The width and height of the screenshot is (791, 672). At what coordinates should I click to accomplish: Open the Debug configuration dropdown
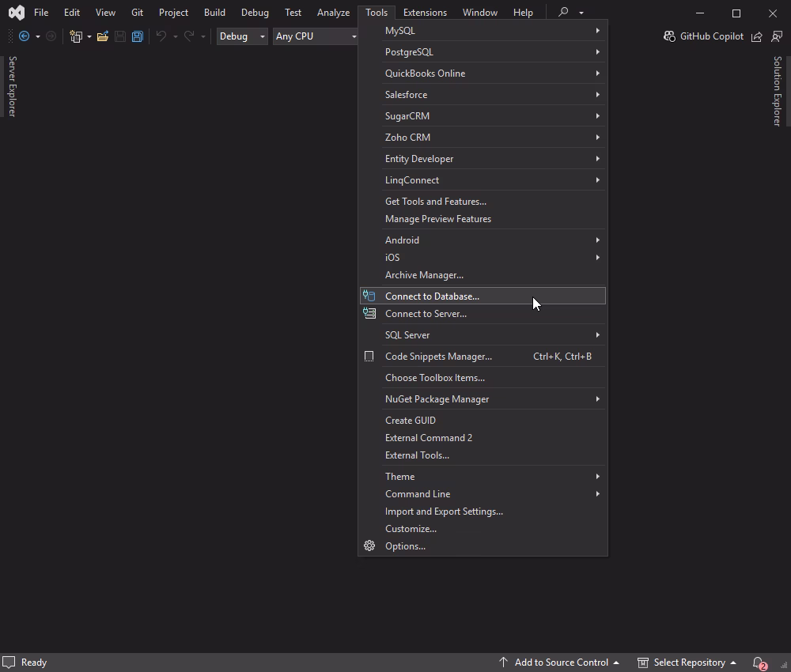click(x=242, y=36)
